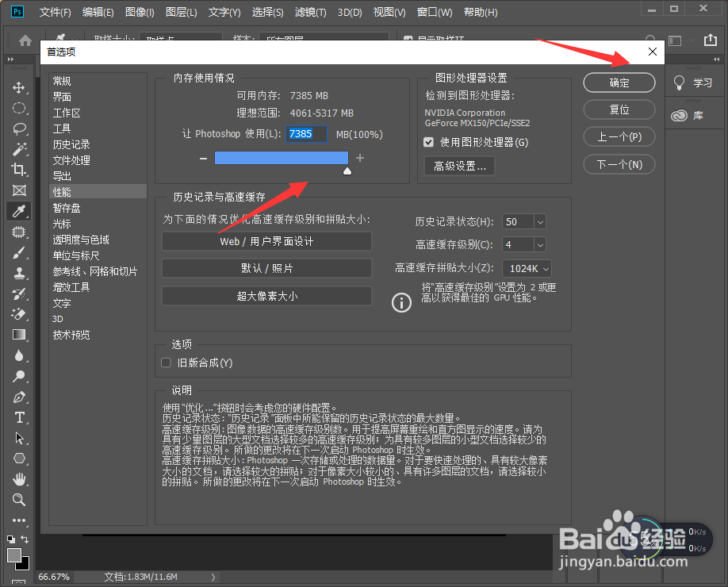Expand status bar info chevron
The height and width of the screenshot is (587, 728).
coord(213,577)
